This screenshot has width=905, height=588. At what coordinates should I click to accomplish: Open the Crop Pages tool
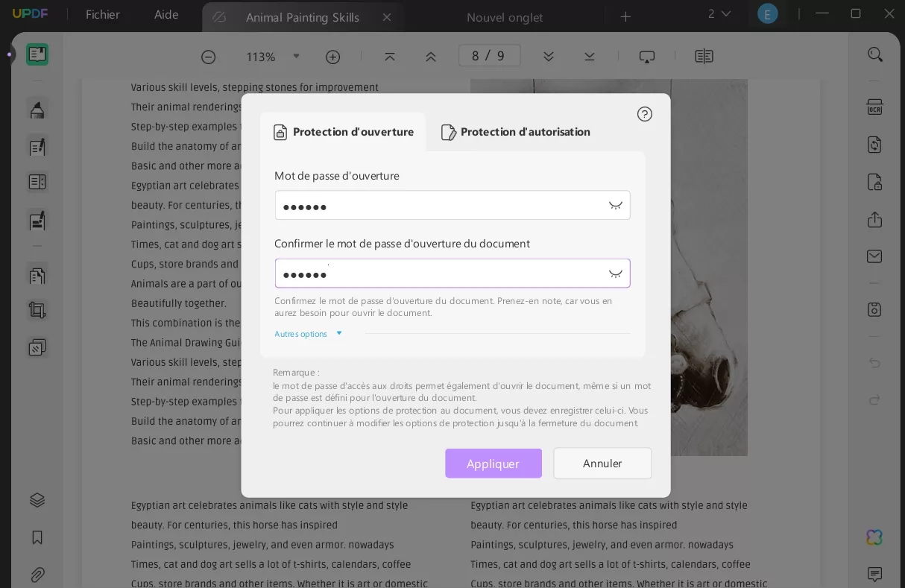(x=37, y=310)
